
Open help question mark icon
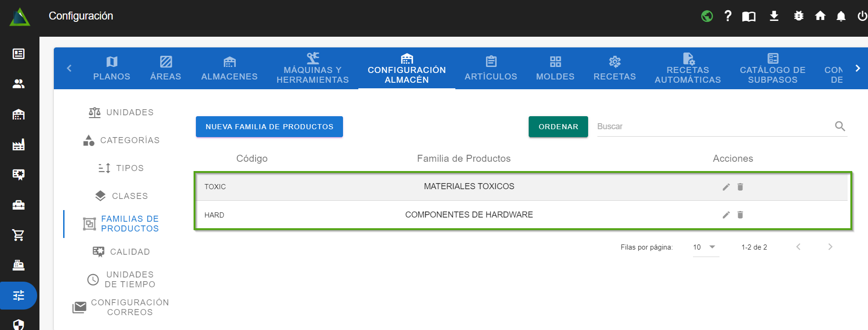click(728, 16)
